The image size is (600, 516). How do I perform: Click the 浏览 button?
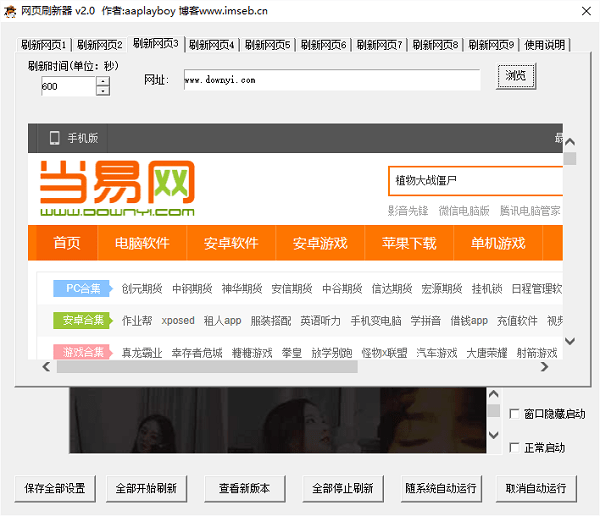pyautogui.click(x=516, y=76)
